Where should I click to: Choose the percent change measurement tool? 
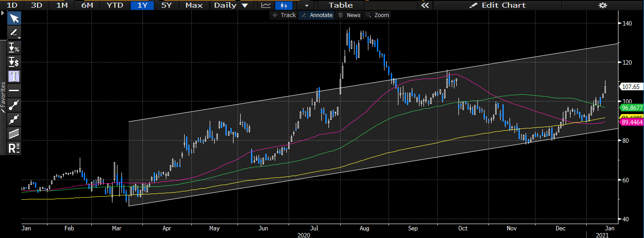[x=14, y=48]
